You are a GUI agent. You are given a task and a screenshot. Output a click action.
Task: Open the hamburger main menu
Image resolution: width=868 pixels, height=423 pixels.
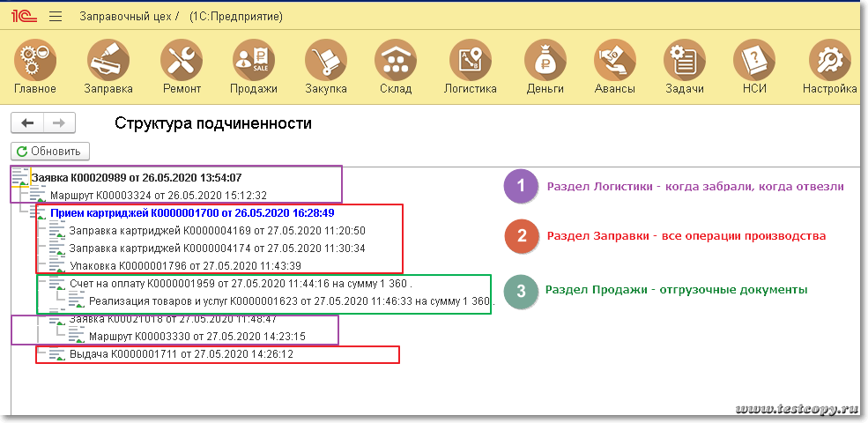[56, 17]
